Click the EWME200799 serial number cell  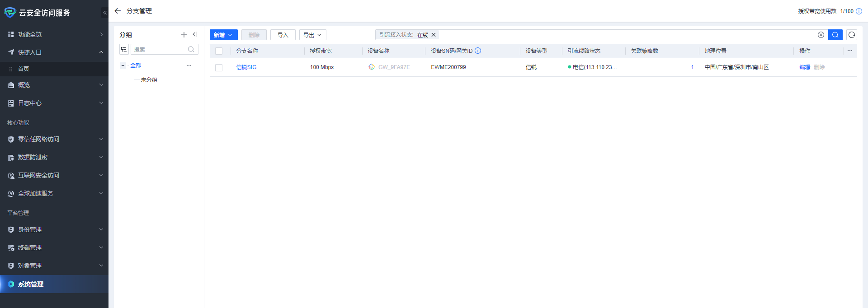448,67
